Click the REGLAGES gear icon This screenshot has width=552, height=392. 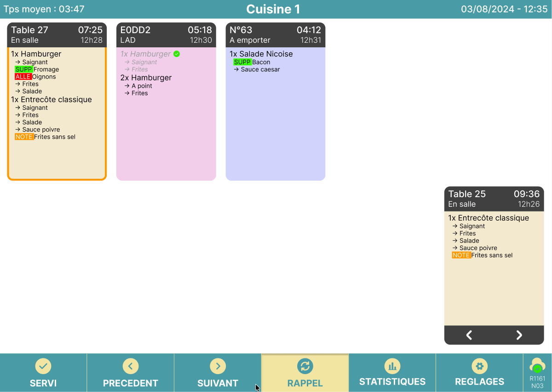tap(480, 366)
